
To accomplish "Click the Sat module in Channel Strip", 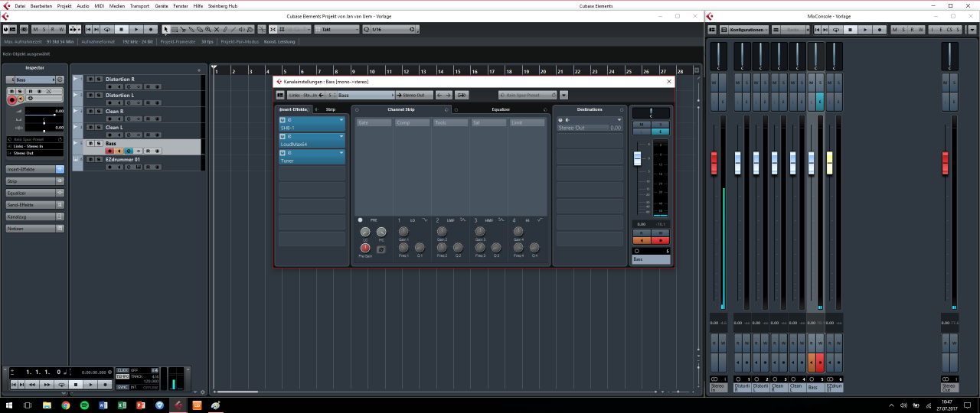I will click(488, 122).
